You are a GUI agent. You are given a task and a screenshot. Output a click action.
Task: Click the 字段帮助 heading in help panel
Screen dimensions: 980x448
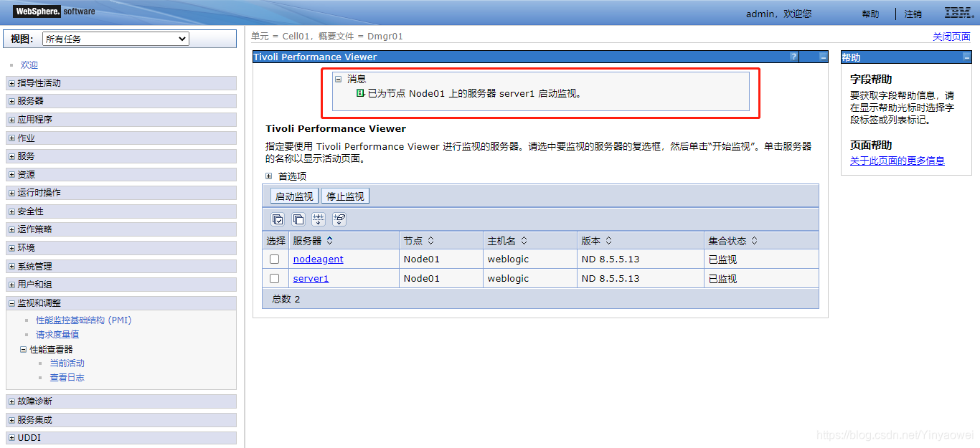[871, 80]
